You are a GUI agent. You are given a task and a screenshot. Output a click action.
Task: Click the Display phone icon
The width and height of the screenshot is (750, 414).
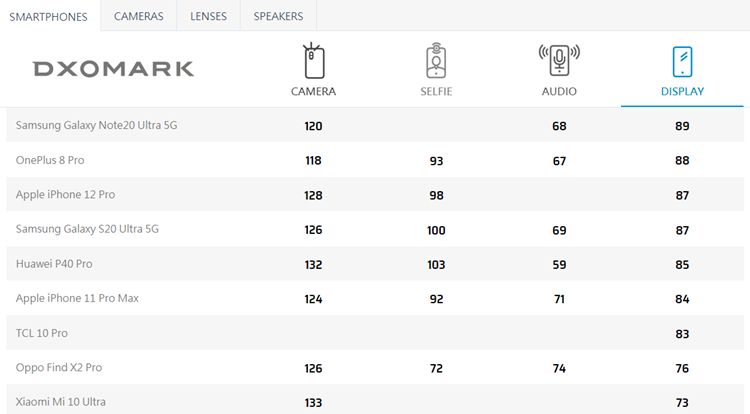coord(682,62)
